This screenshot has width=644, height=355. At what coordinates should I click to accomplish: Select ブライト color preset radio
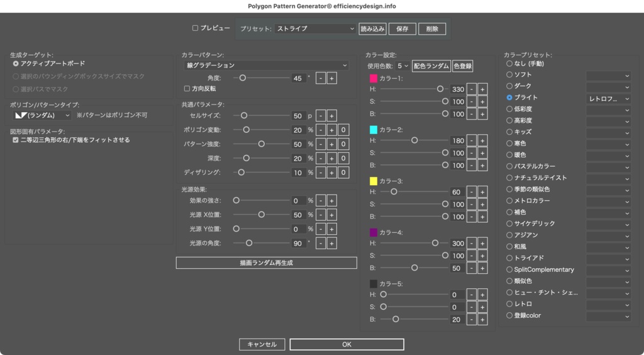(x=509, y=98)
